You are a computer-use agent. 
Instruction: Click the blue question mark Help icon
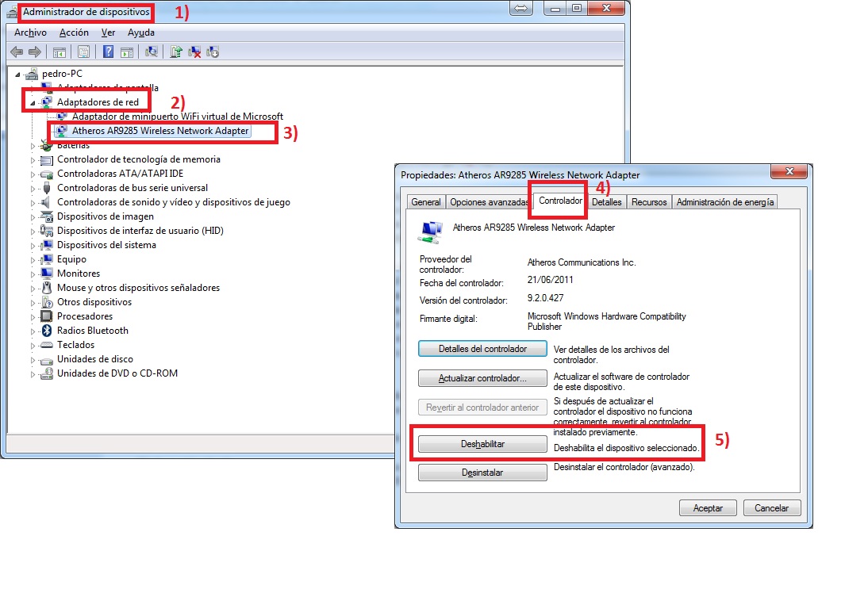[x=108, y=52]
